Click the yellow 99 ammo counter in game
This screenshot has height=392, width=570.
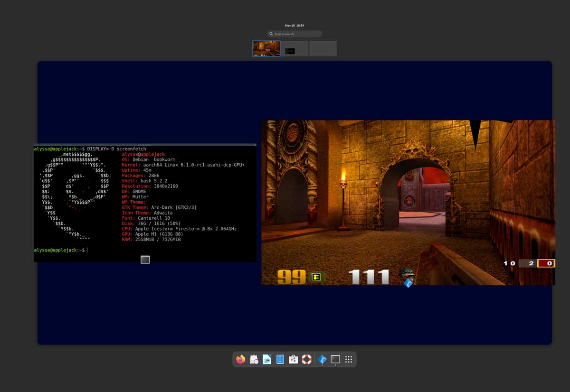(x=291, y=277)
